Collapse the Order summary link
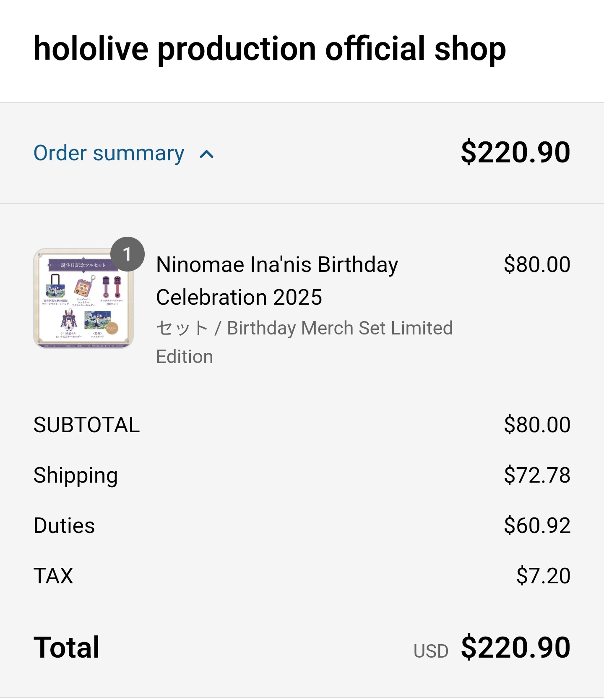 [x=109, y=153]
